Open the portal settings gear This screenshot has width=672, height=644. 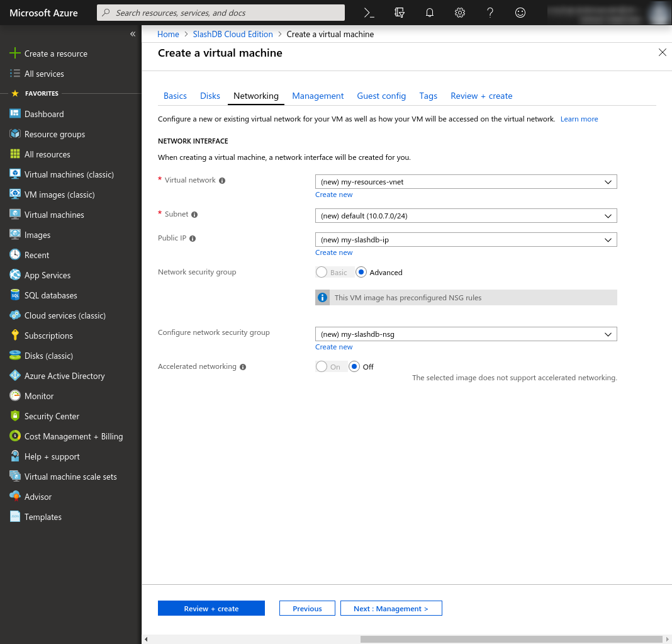[x=460, y=13]
